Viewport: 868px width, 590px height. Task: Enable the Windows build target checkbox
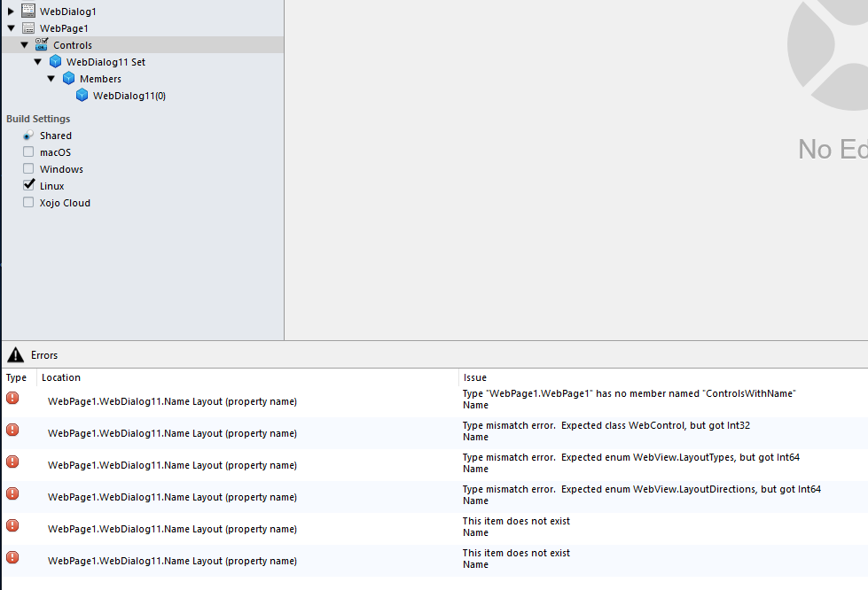point(28,168)
